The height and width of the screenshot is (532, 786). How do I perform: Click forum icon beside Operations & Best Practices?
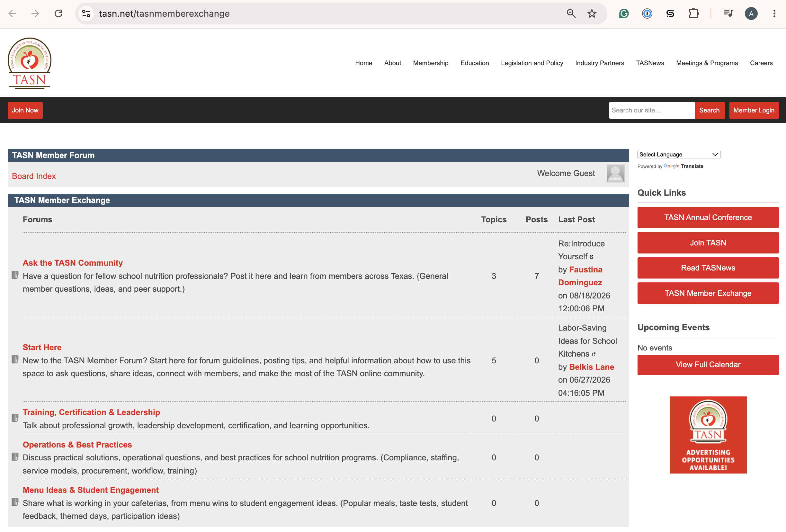pos(15,457)
